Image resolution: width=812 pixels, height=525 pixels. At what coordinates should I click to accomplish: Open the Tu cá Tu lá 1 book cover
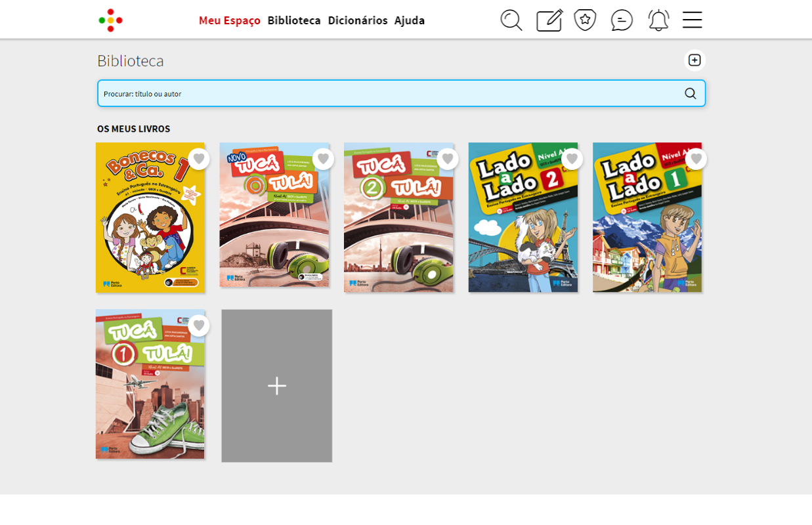pyautogui.click(x=150, y=384)
